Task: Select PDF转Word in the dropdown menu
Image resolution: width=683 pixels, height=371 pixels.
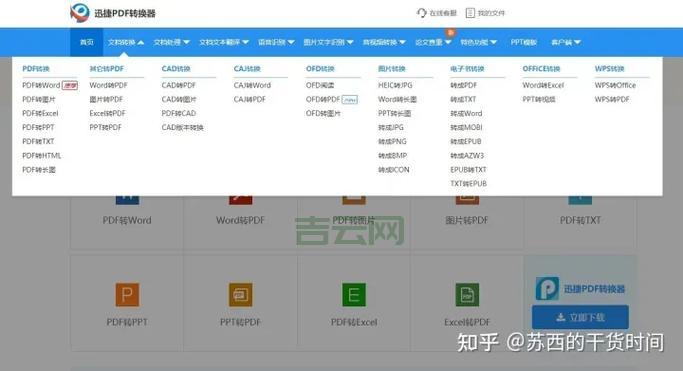Action: 41,85
